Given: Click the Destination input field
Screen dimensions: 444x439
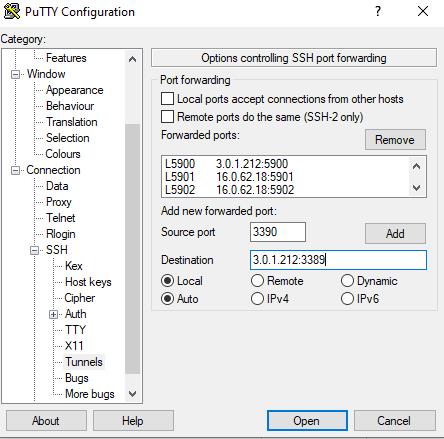Looking at the screenshot, I should (x=338, y=260).
